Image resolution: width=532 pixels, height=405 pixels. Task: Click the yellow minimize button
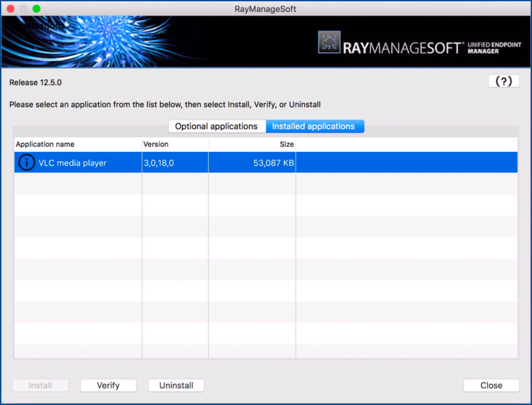click(x=23, y=9)
